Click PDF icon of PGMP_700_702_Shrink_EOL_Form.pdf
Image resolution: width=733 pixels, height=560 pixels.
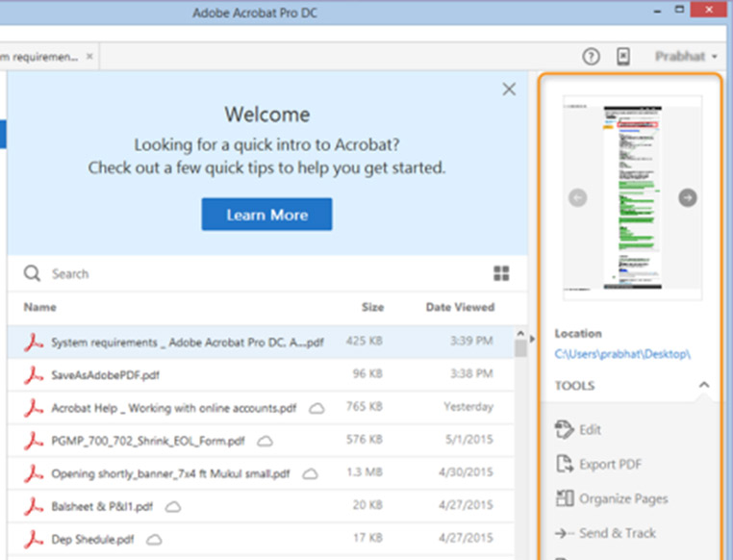[34, 441]
